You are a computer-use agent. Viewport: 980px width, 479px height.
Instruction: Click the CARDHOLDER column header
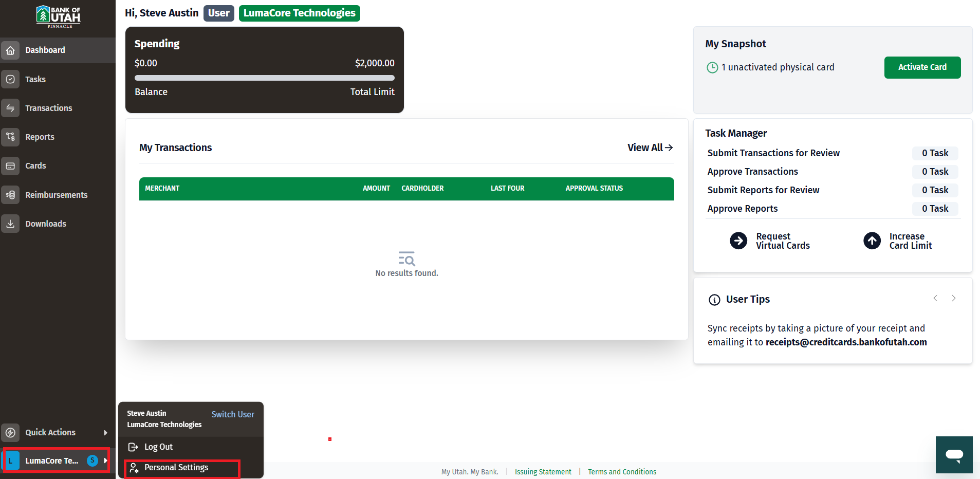click(x=422, y=189)
